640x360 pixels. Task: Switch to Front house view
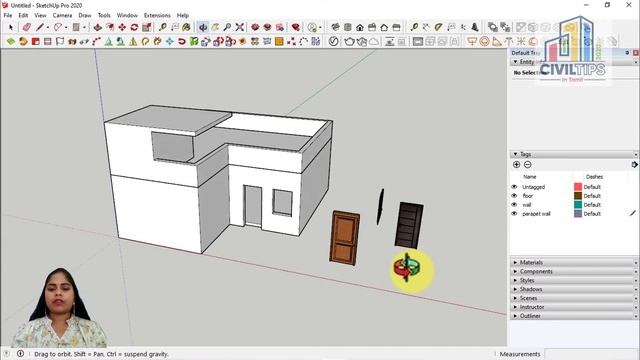[x=360, y=27]
